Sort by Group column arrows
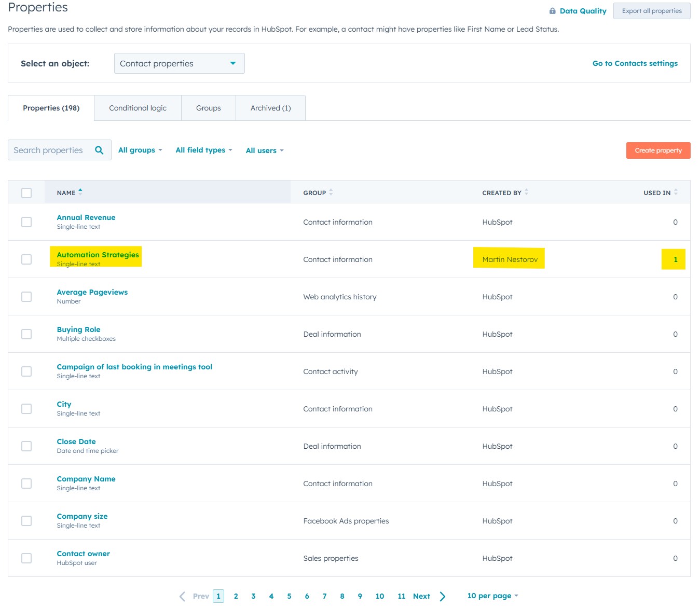The height and width of the screenshot is (607, 700). (331, 192)
